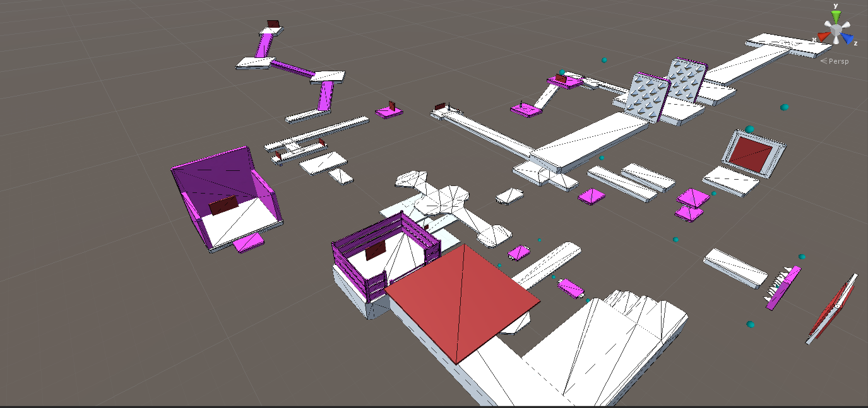Click the white cone opposite the Z axis
This screenshot has height=408, width=868.
click(828, 23)
